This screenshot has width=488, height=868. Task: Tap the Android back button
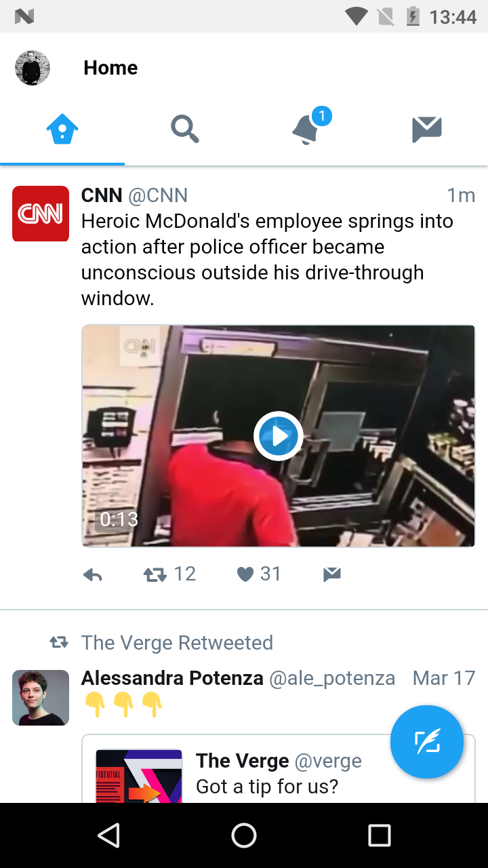pyautogui.click(x=108, y=835)
